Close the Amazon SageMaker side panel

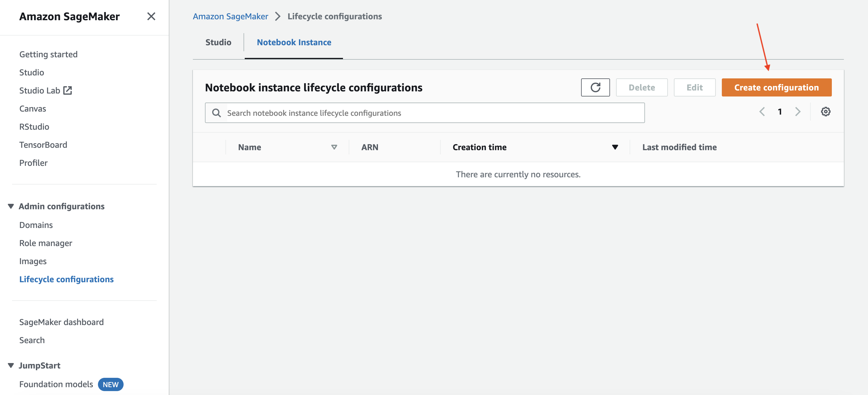pyautogui.click(x=151, y=16)
